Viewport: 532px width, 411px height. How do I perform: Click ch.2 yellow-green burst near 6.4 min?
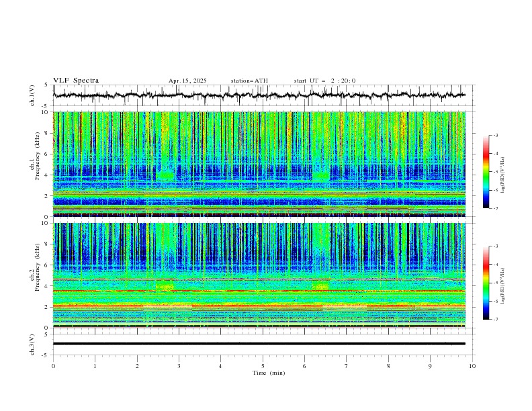tap(320, 285)
